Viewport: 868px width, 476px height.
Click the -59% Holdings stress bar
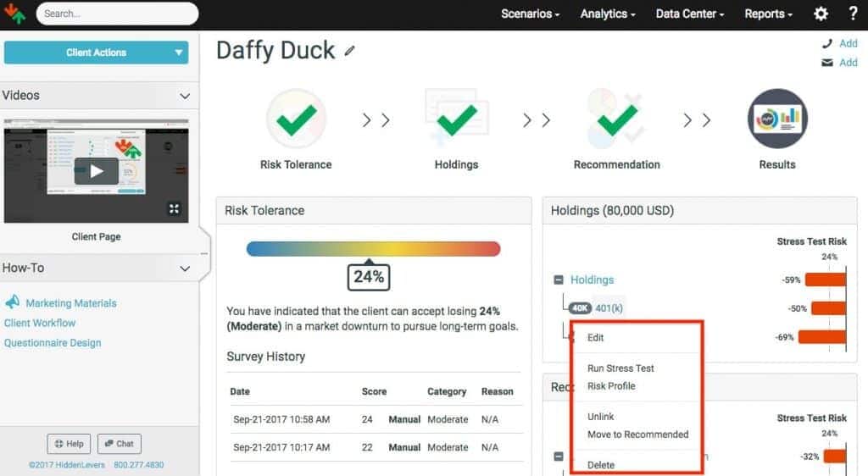pyautogui.click(x=826, y=280)
